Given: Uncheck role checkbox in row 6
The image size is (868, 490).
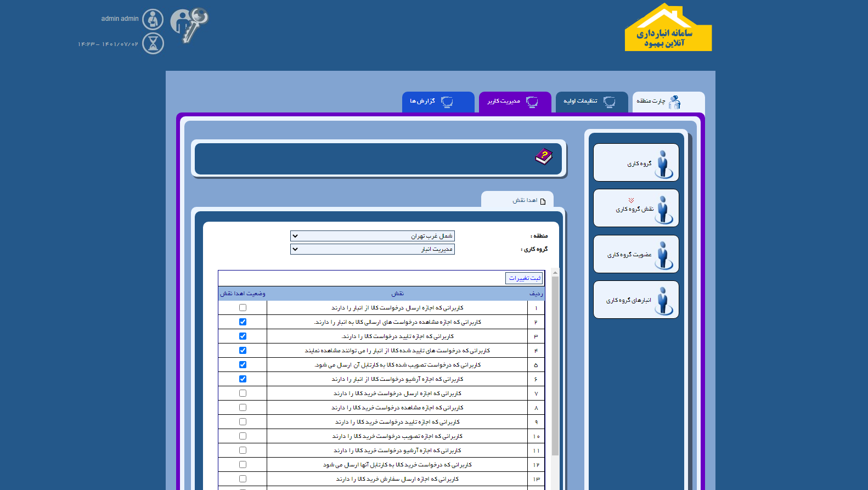Looking at the screenshot, I should click(243, 379).
